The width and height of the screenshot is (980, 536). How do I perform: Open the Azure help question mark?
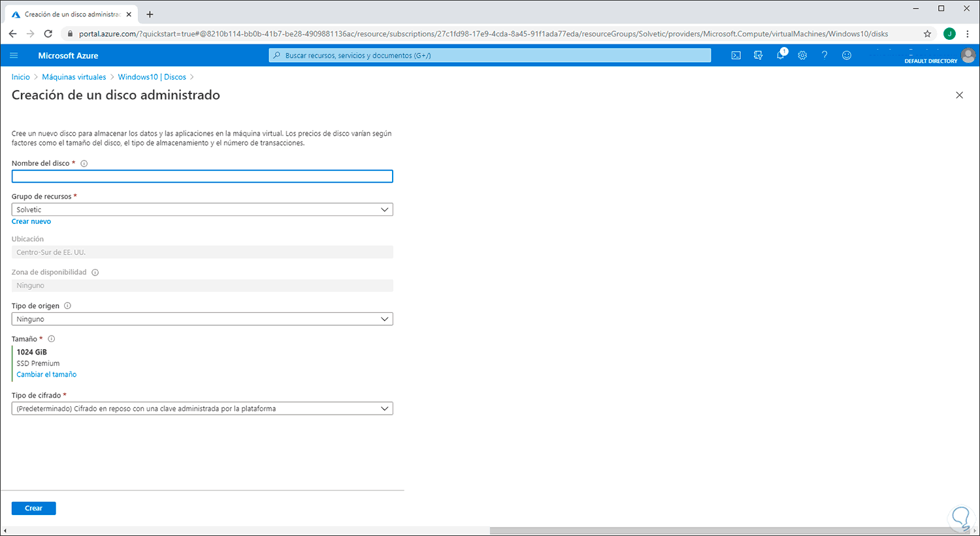pos(825,55)
